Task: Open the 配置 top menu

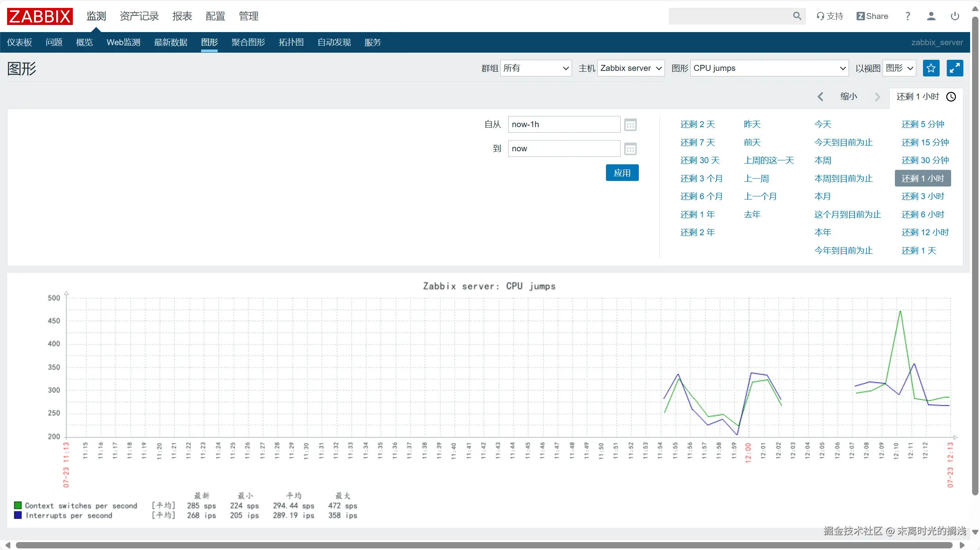Action: click(x=215, y=16)
